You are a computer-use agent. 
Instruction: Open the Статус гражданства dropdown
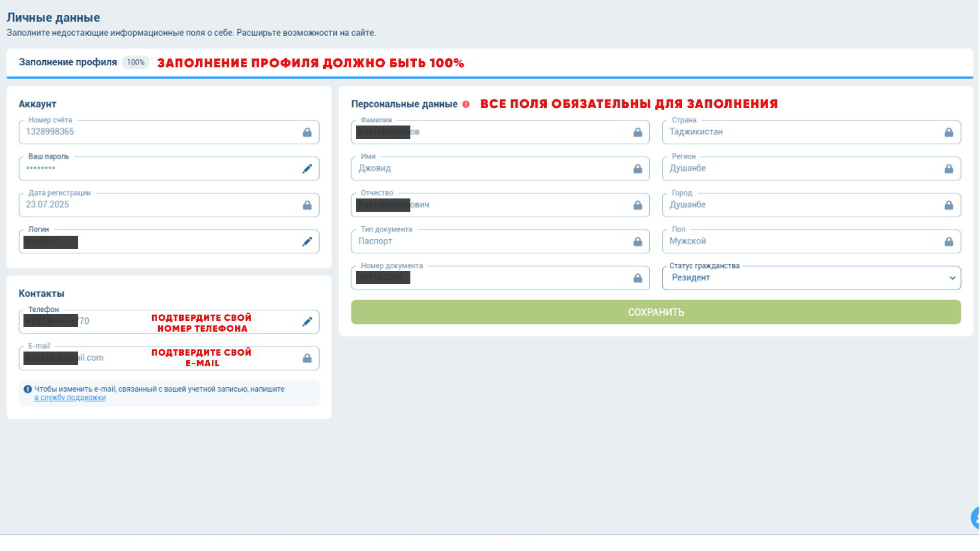click(811, 278)
